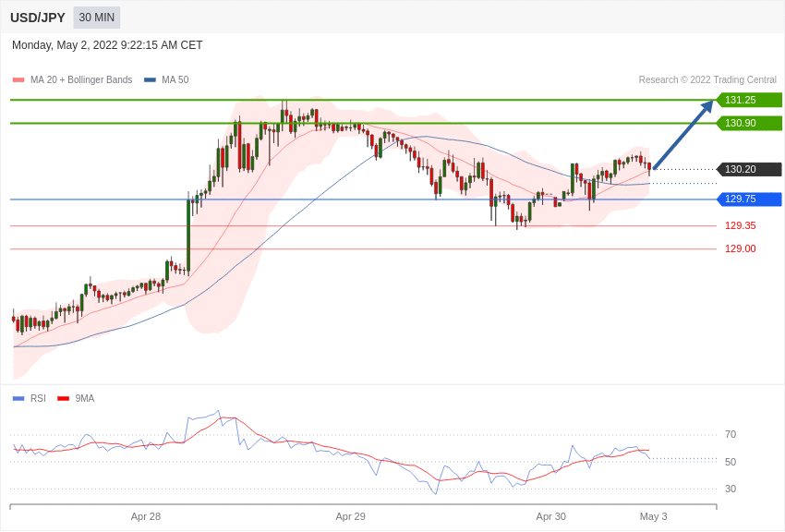The height and width of the screenshot is (532, 785).
Task: Toggle the MA 50 legend label
Action: 175,80
